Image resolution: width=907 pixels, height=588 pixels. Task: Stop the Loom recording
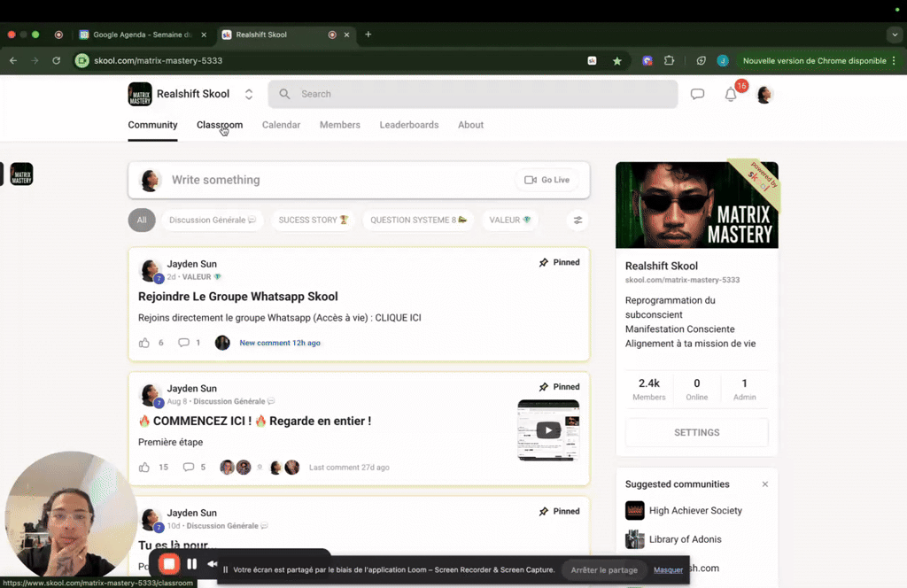pyautogui.click(x=169, y=564)
